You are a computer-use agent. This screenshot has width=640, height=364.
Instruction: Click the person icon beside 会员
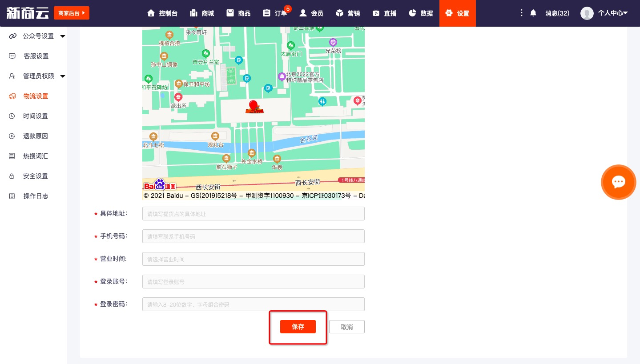click(303, 13)
